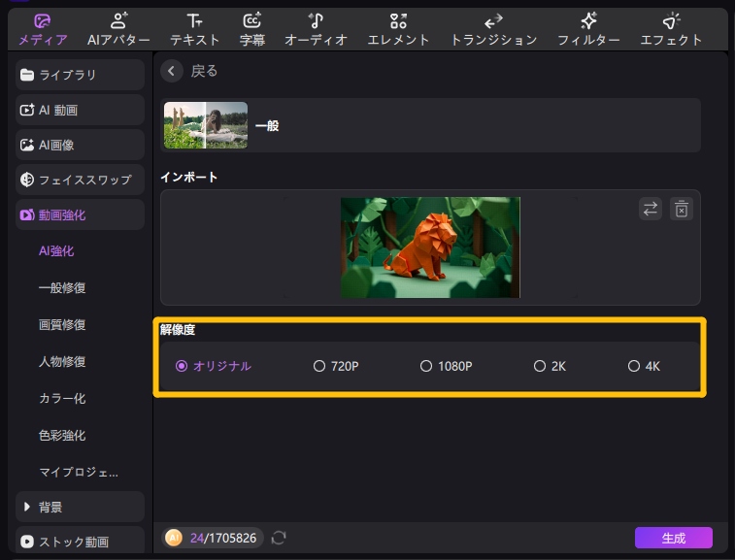Select the トランジション transitions icon
Viewport: 735px width, 560px height.
[x=493, y=20]
